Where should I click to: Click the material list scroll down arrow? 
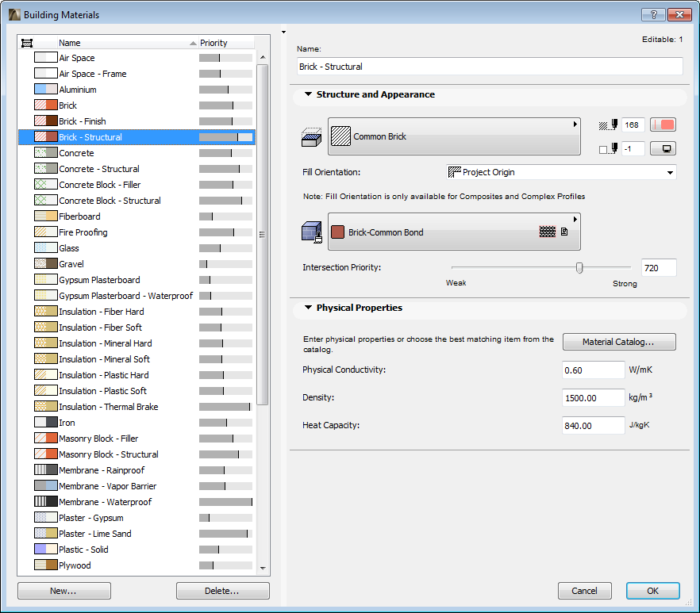[263, 568]
